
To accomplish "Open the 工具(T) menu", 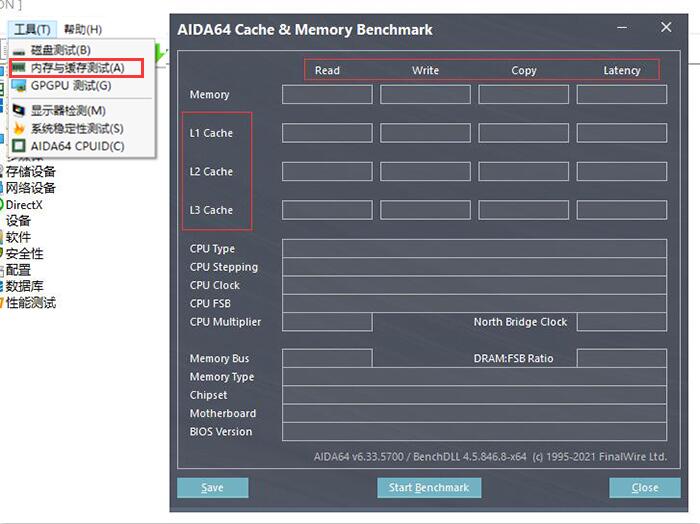I will [x=32, y=29].
